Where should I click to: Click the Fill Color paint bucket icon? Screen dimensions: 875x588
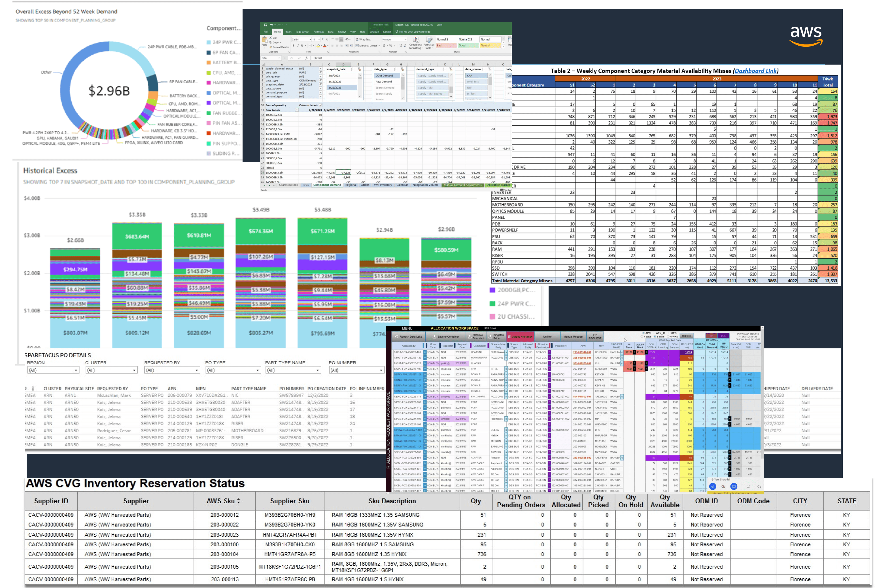point(318,46)
